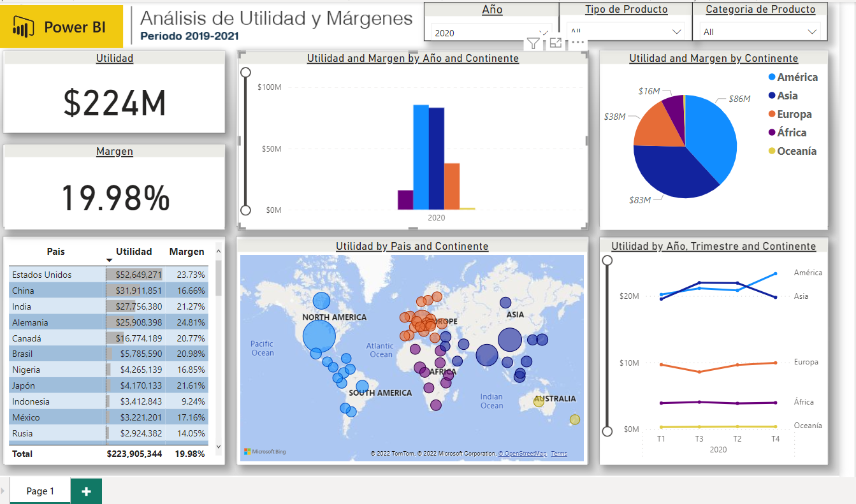Image resolution: width=856 pixels, height=504 pixels.
Task: Open focus mode for the bar chart
Action: pyautogui.click(x=555, y=43)
